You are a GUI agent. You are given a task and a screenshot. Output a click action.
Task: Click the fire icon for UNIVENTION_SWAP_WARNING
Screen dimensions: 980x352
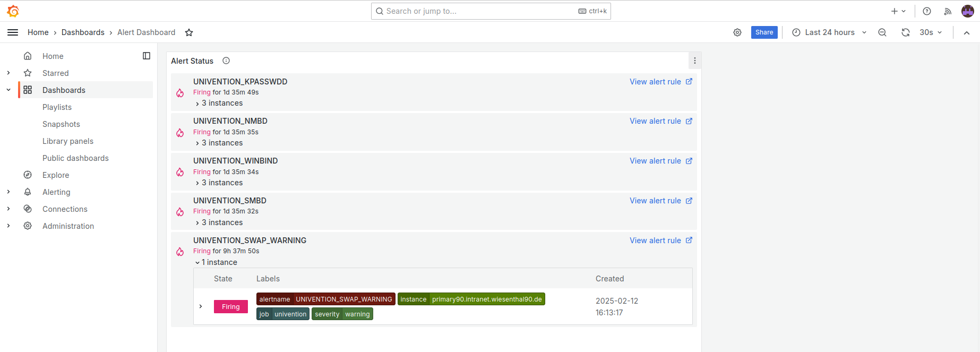point(180,252)
